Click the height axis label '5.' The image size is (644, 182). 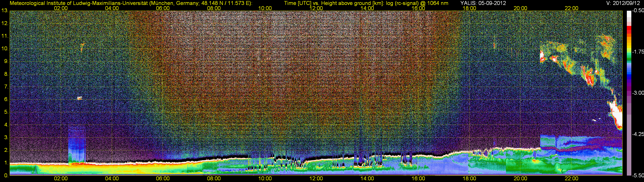click(6, 112)
